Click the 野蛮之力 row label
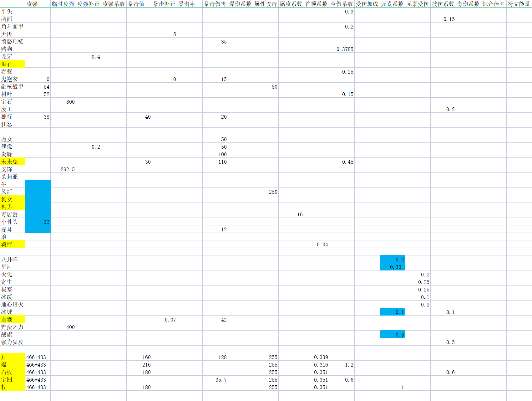The width and height of the screenshot is (532, 401). (x=13, y=327)
